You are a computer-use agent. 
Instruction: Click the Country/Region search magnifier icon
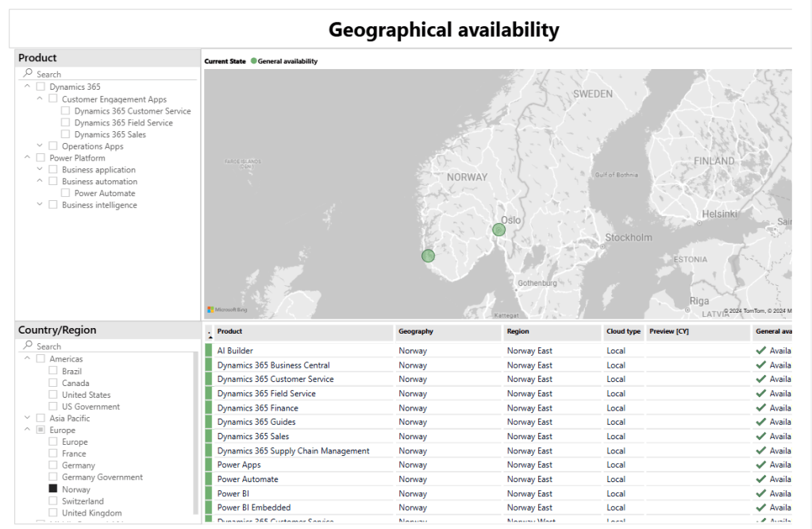(29, 346)
